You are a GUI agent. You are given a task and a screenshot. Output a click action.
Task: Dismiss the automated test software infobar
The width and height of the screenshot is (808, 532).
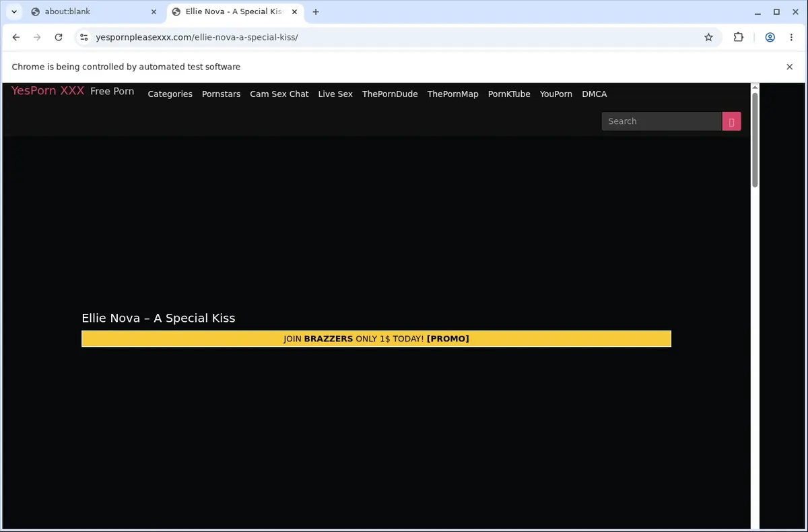coord(790,67)
